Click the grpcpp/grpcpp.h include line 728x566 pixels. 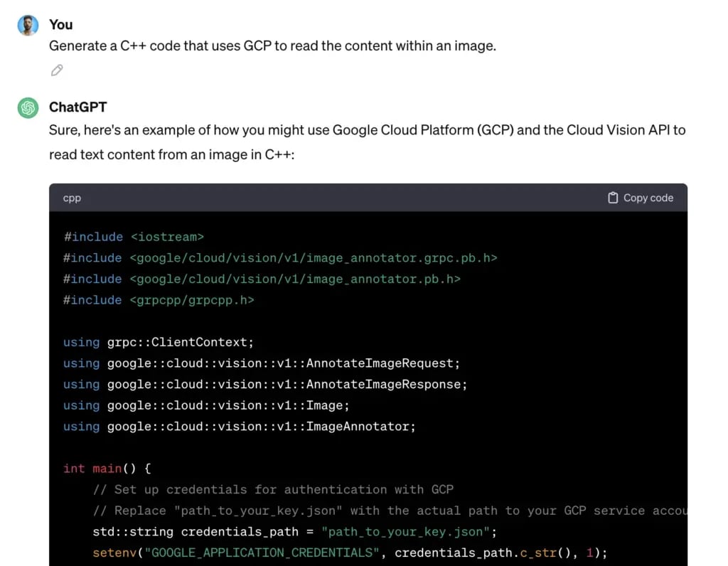coord(159,300)
